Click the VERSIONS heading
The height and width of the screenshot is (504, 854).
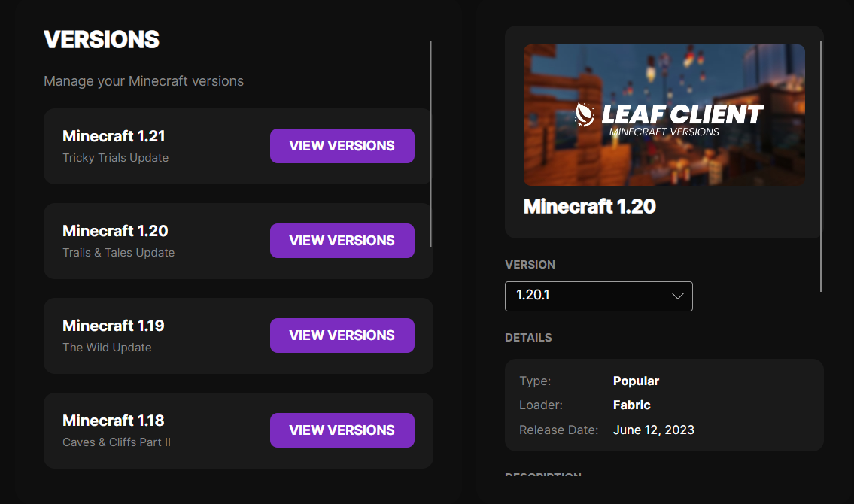(x=101, y=39)
